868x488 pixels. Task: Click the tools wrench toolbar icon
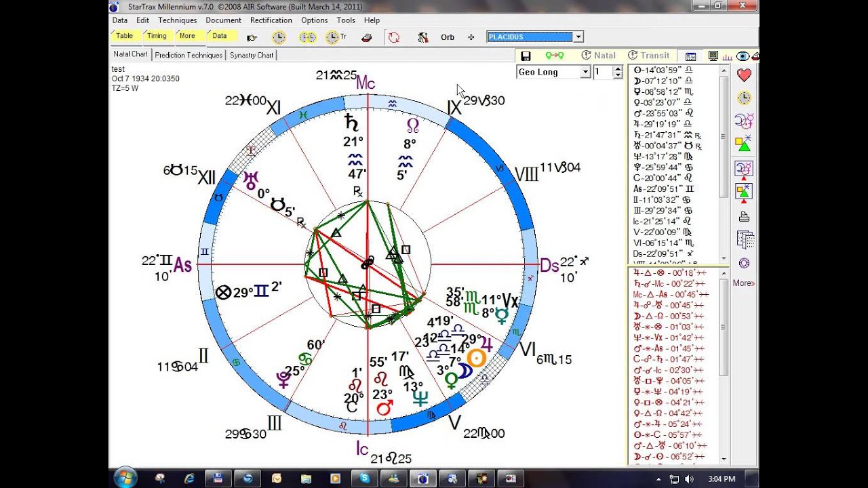pyautogui.click(x=423, y=37)
